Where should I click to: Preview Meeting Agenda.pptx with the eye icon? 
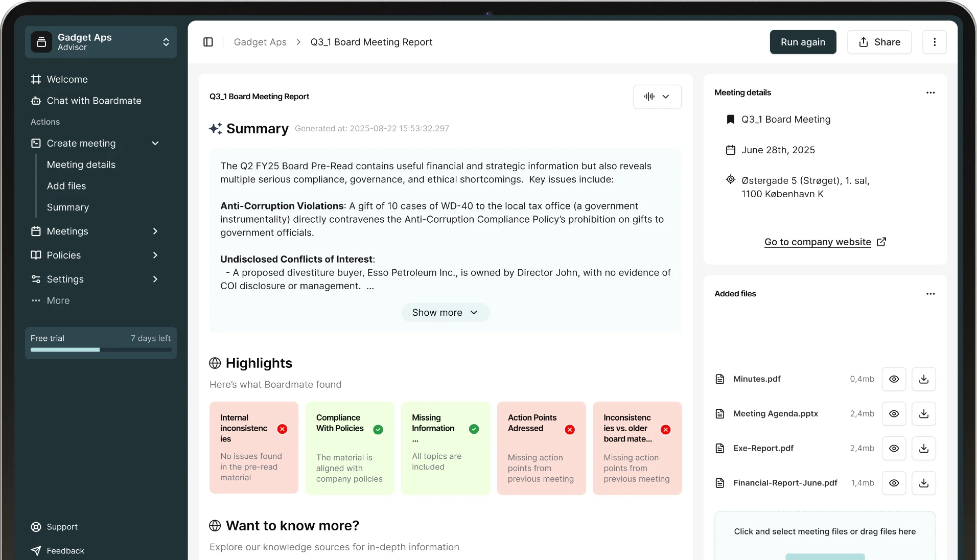pyautogui.click(x=894, y=414)
